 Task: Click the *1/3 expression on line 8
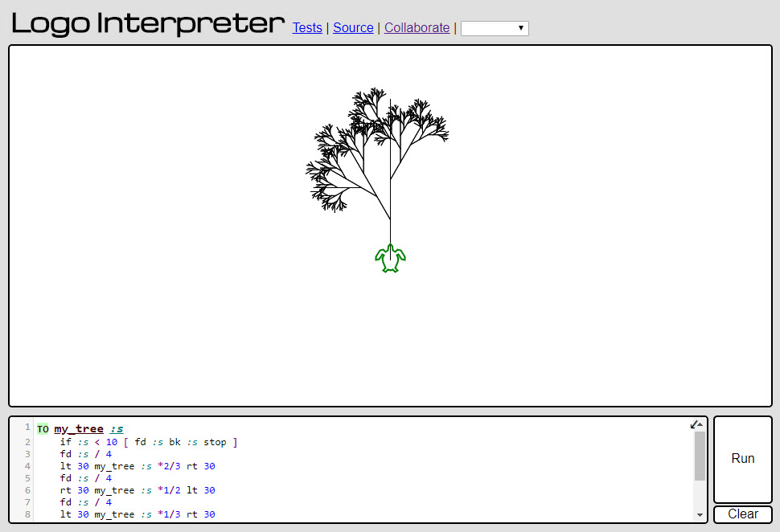click(x=169, y=514)
